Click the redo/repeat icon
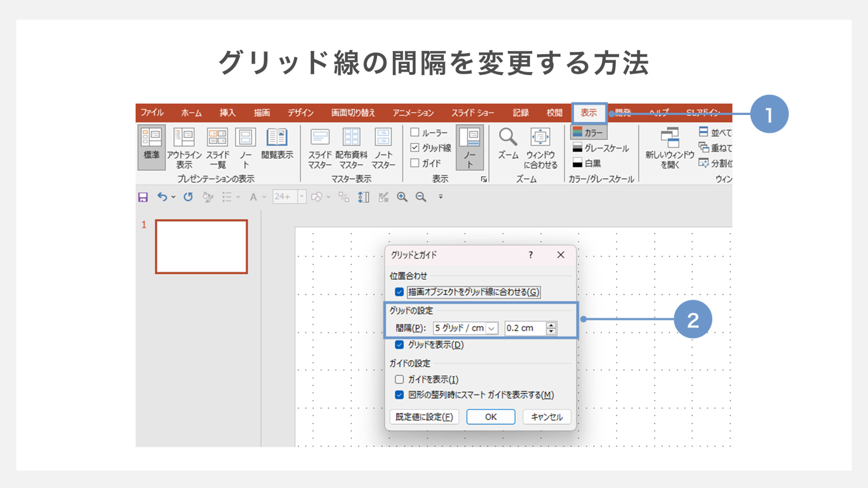 (x=188, y=197)
